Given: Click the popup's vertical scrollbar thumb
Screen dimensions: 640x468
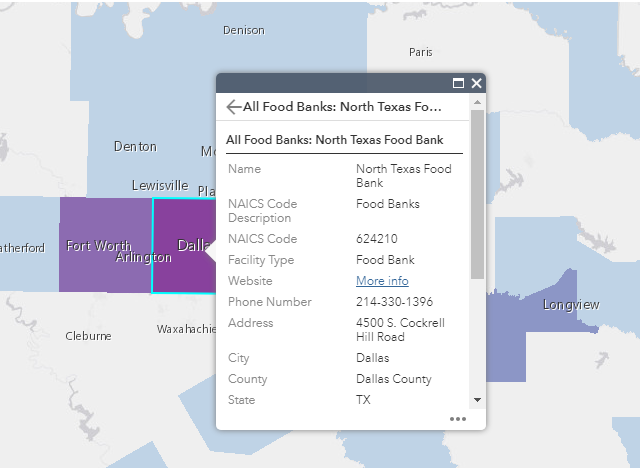Looking at the screenshot, I should coord(477,194).
